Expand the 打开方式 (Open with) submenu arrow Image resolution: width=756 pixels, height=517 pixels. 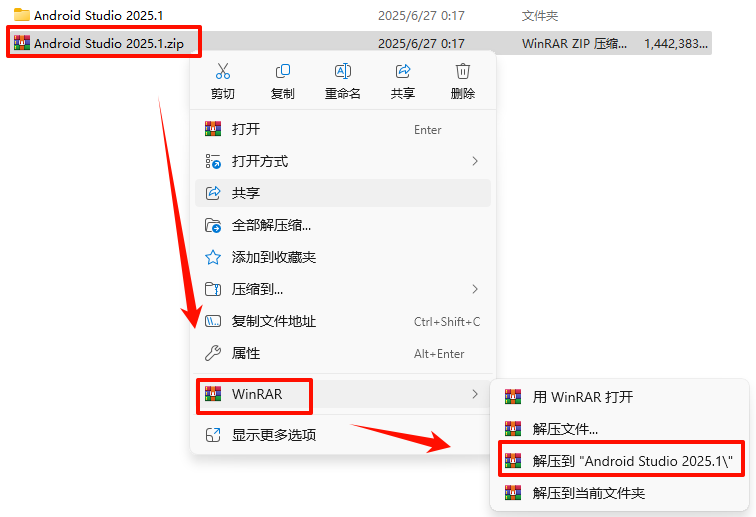[x=475, y=161]
